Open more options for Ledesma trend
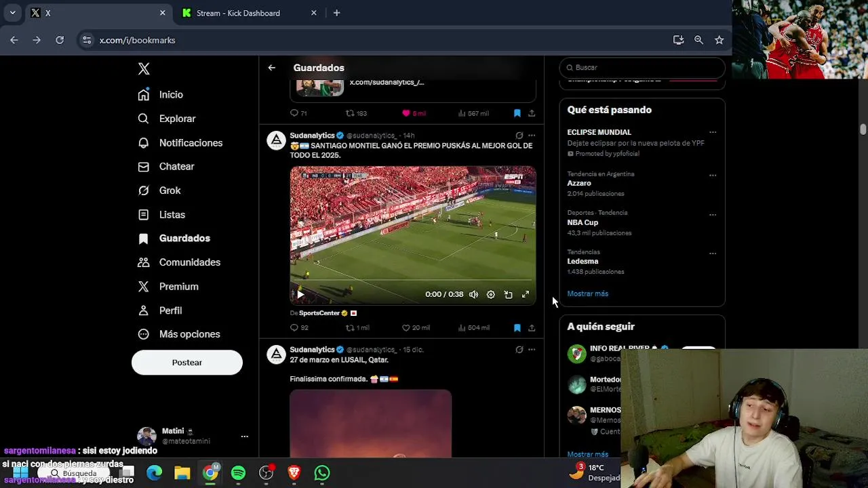This screenshot has height=488, width=868. tap(713, 253)
